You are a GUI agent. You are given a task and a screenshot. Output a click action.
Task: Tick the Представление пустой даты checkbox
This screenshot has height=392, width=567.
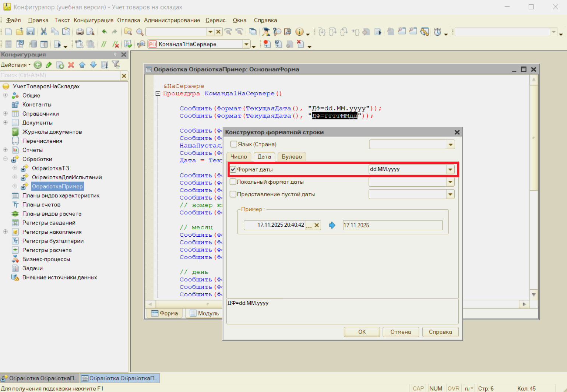[233, 194]
